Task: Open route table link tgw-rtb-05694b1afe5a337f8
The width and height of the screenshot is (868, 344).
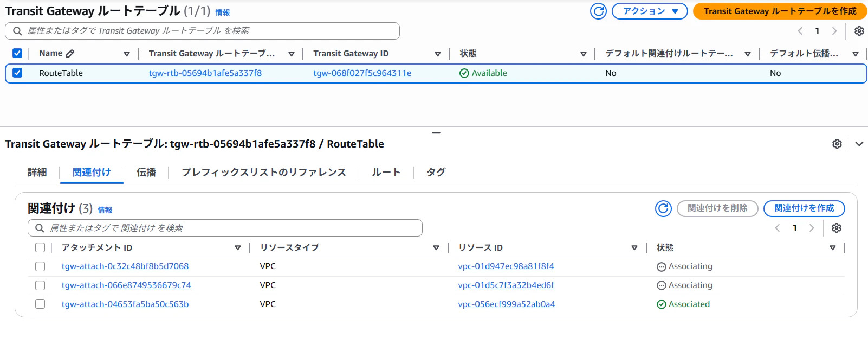Action: click(205, 73)
